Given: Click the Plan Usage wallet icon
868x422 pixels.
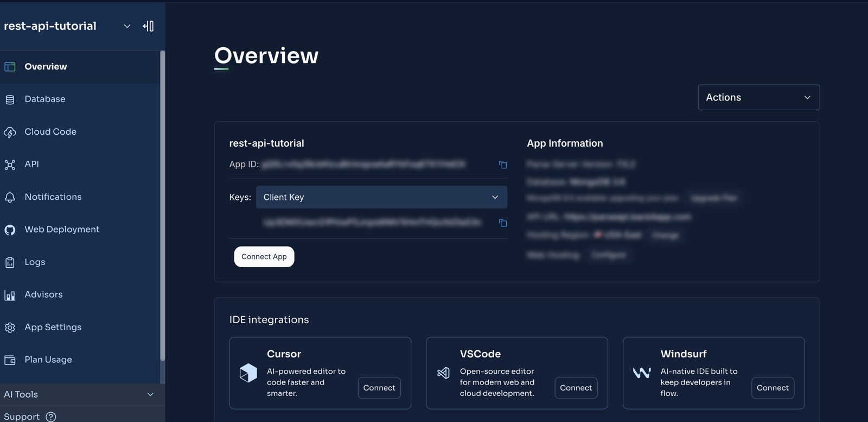Looking at the screenshot, I should pos(10,360).
